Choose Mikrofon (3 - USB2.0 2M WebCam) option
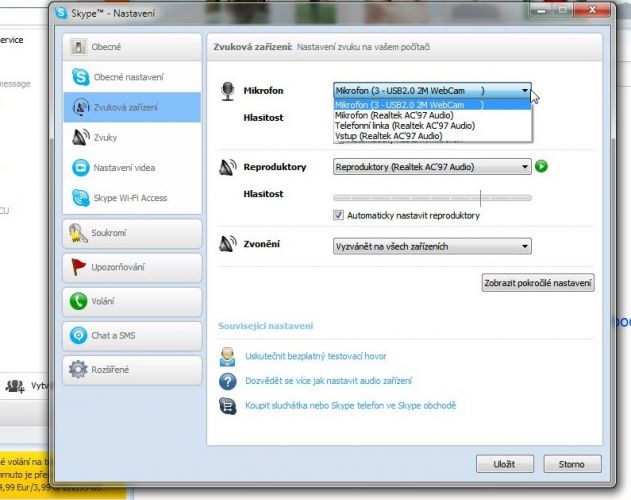 coord(432,105)
